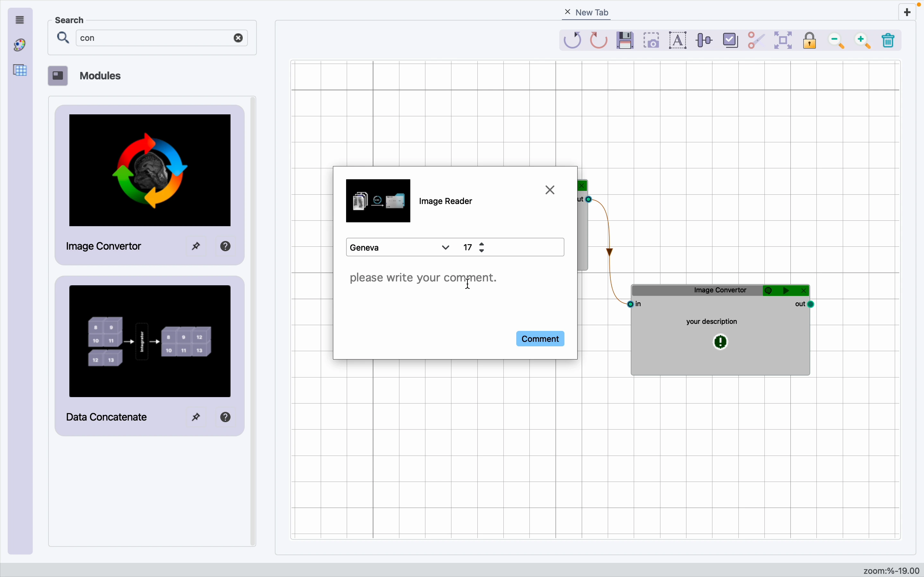Collapse the sidebar with hamburger menu icon
The height and width of the screenshot is (577, 924).
20,20
